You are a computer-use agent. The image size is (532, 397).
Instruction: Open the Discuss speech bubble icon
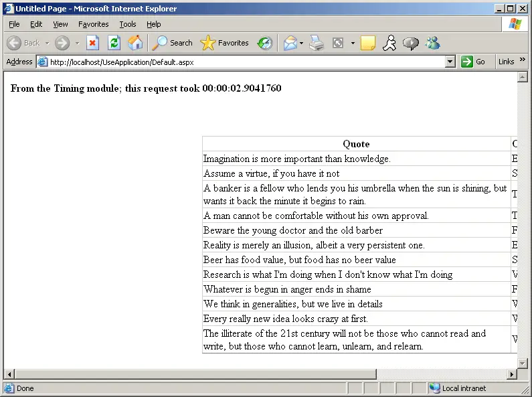pyautogui.click(x=411, y=43)
